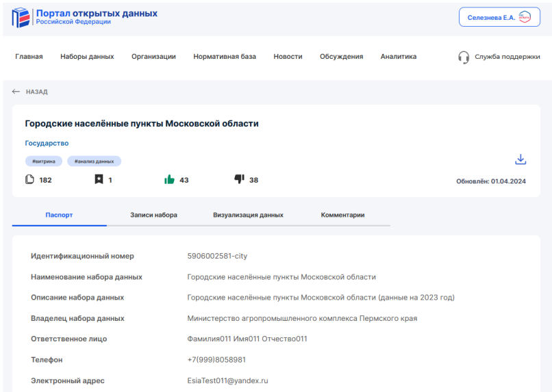Screen dimensions: 552x392
Task: Open the Визуализация данных tab
Action: click(x=248, y=215)
